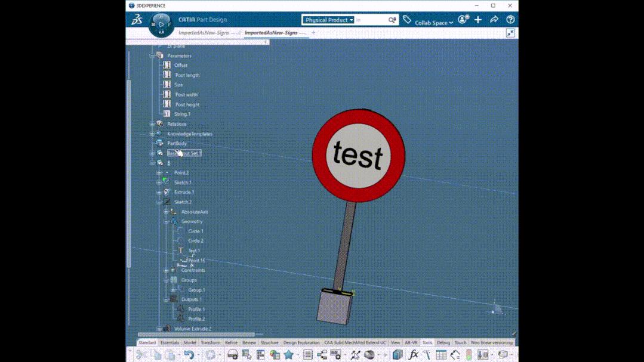Click the blue star favorites icon
This screenshot has width=644, height=362.
point(289,355)
